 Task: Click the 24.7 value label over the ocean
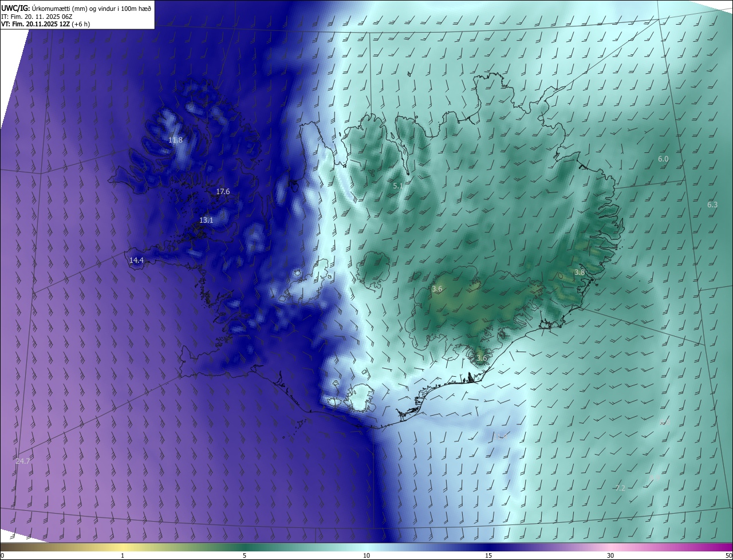tap(23, 461)
